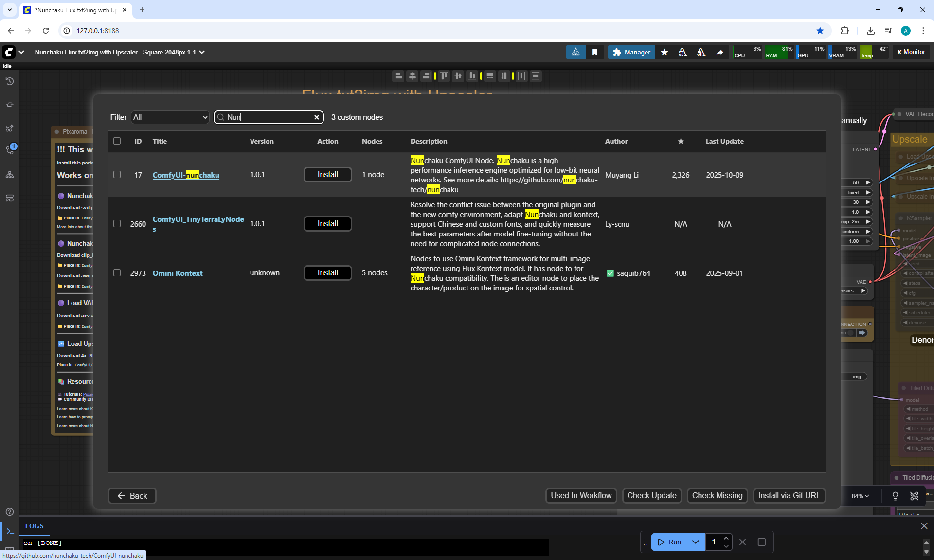Toggle the logs terminal panel icon
This screenshot has width=934, height=560.
(10, 531)
